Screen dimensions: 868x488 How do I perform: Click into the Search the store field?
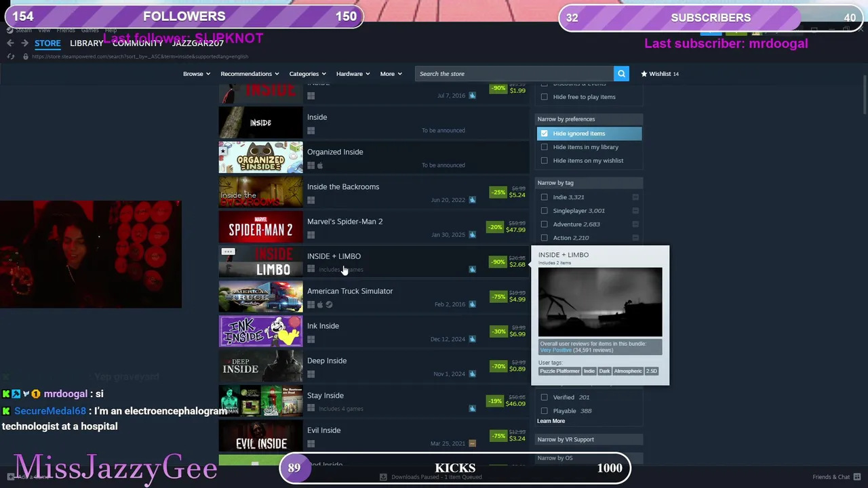point(515,74)
